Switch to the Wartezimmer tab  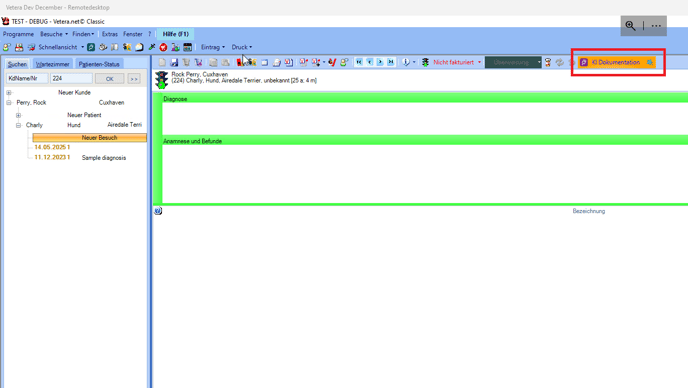[x=52, y=64]
